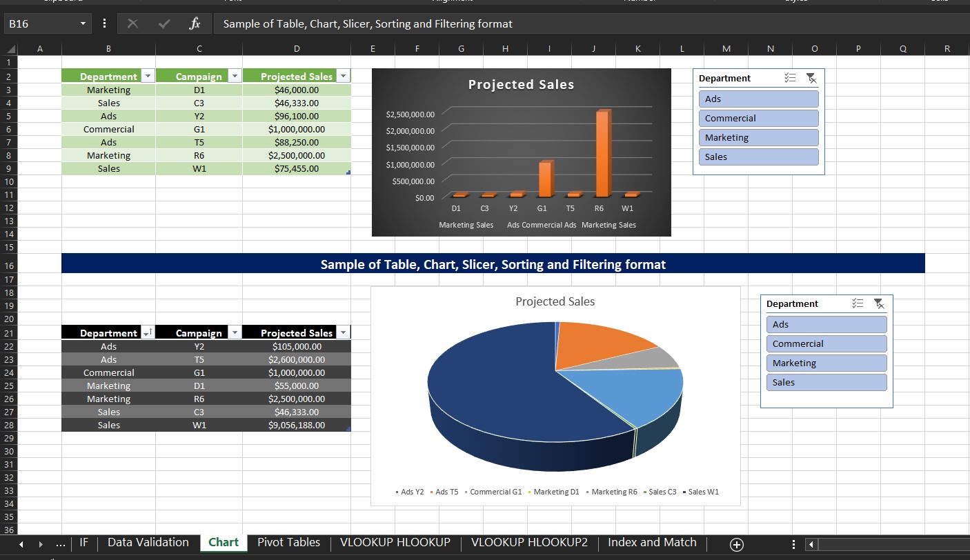This screenshot has width=970, height=560.
Task: Open Projected Sales filter dropdown in black table
Action: (343, 333)
